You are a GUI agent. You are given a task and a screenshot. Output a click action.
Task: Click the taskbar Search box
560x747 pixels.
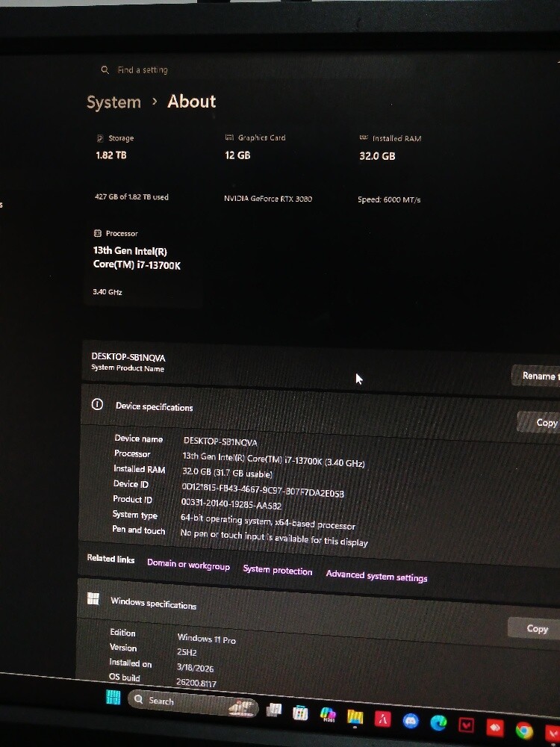pyautogui.click(x=193, y=703)
